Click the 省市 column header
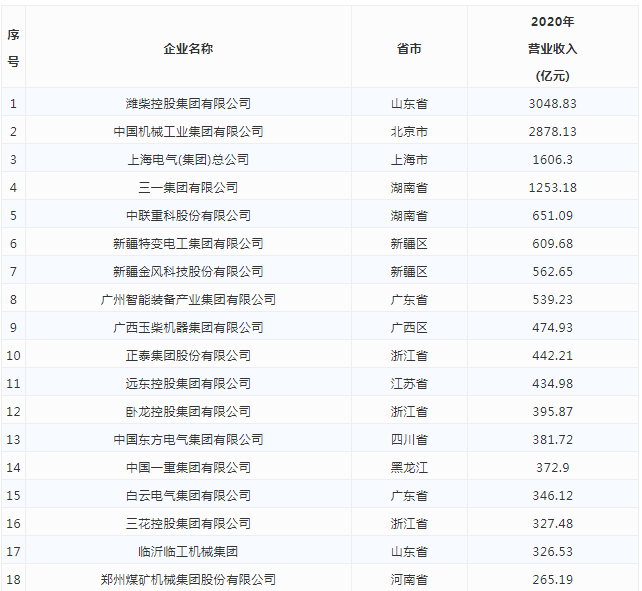The height and width of the screenshot is (591, 642). [x=409, y=49]
